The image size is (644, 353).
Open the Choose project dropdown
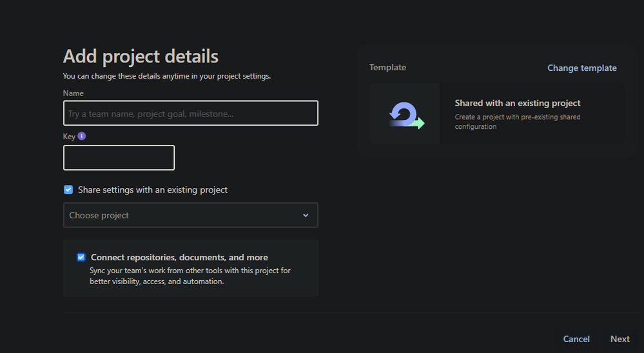click(x=191, y=215)
